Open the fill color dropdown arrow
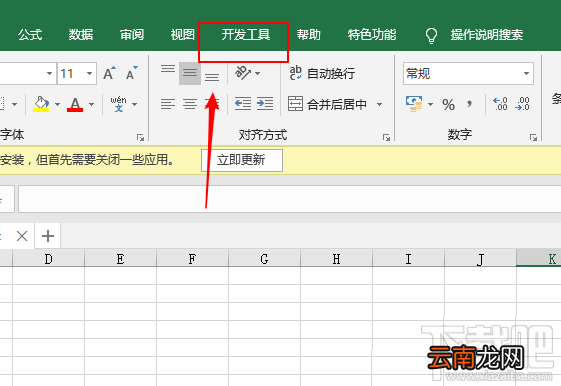The image size is (561, 386). tap(58, 104)
